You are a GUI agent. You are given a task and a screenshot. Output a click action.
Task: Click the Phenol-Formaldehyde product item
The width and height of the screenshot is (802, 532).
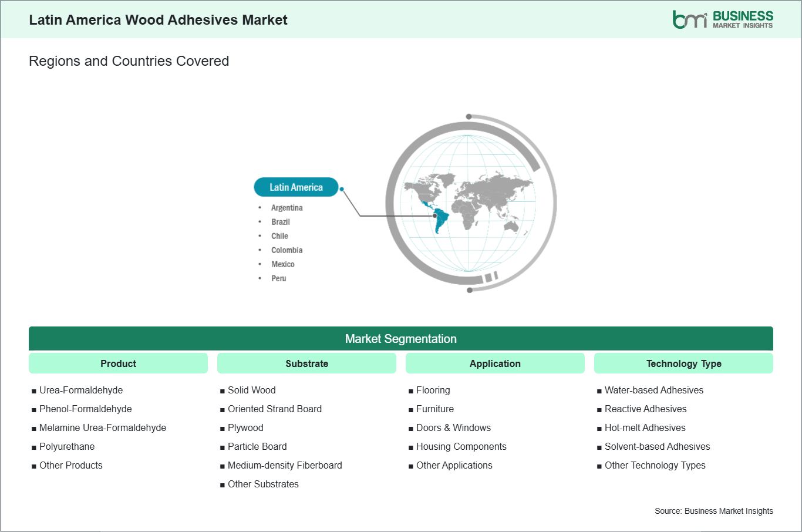(85, 409)
